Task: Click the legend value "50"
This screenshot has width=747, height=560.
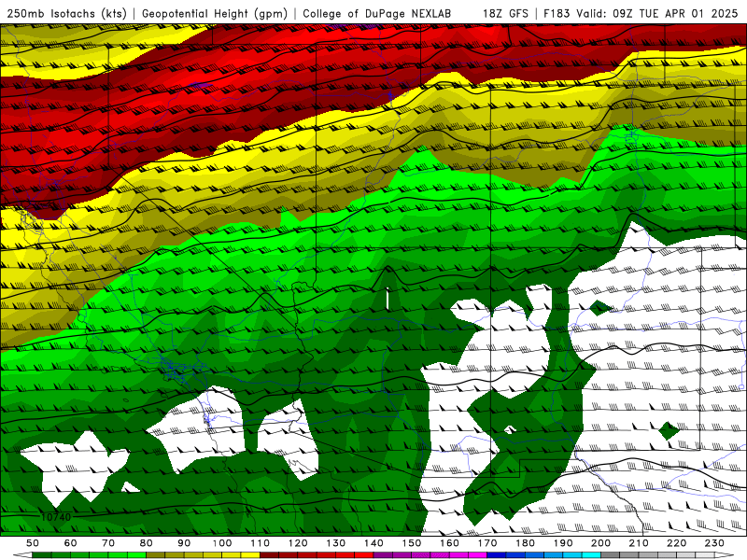Action: tap(33, 543)
